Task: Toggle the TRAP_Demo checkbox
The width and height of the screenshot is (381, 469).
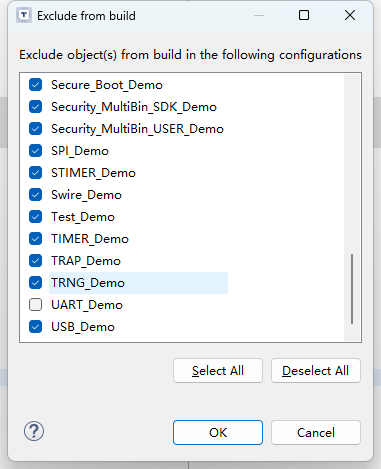Action: pos(35,261)
